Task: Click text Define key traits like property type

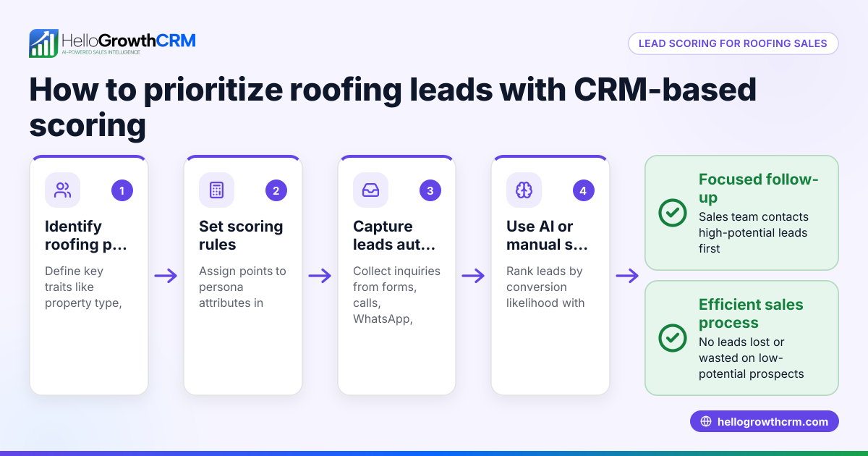Action: [82, 287]
